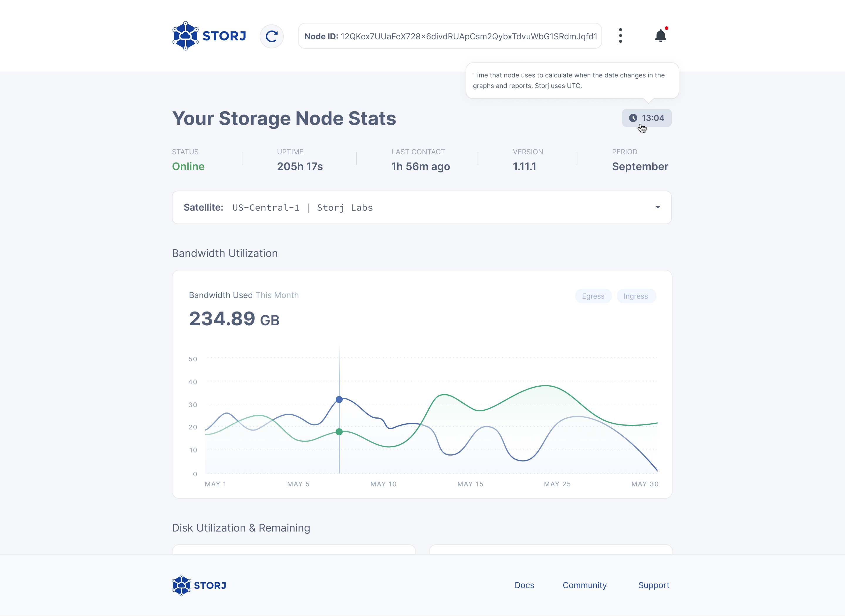Click the Node ID field
The image size is (845, 616).
[x=450, y=36]
